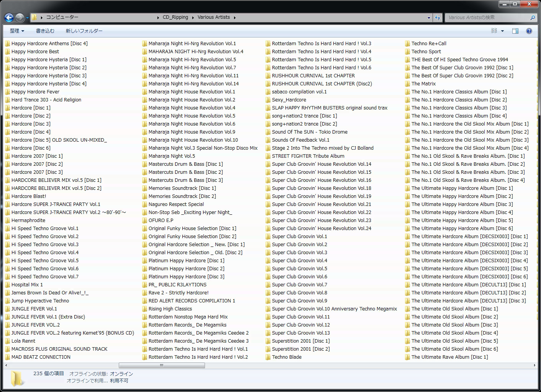Select 'Sound Of The SUN - Tokio Drome' folder name
The image size is (541, 392).
click(x=310, y=132)
